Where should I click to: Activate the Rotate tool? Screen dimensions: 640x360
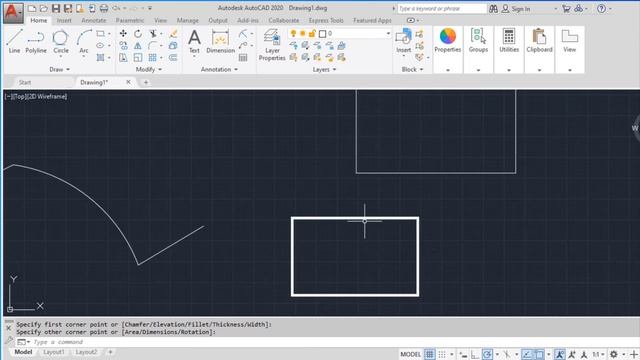[138, 33]
